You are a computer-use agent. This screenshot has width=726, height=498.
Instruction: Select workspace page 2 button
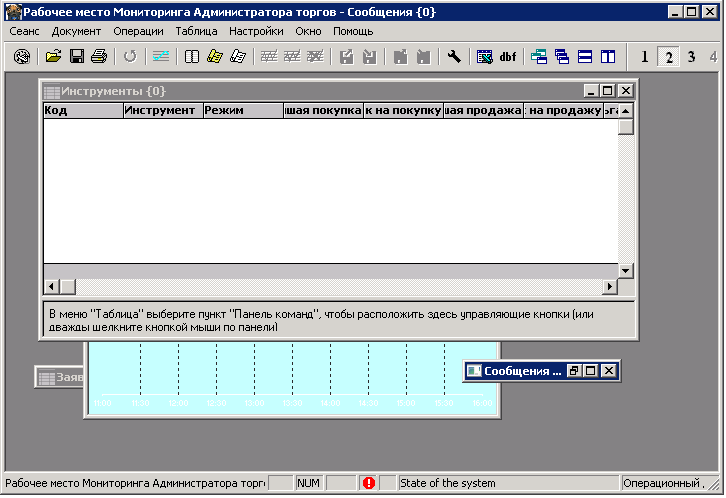tap(668, 57)
